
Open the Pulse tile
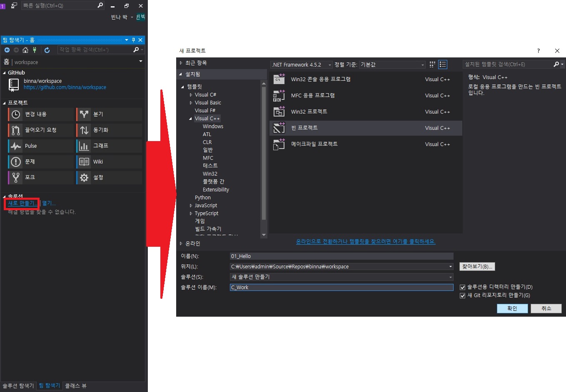click(41, 146)
